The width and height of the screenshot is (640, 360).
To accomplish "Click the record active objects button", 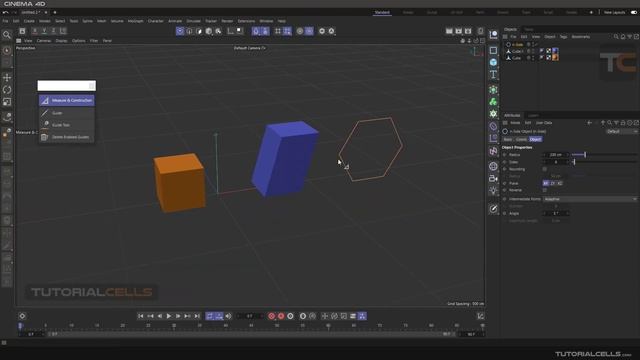I will [x=271, y=316].
